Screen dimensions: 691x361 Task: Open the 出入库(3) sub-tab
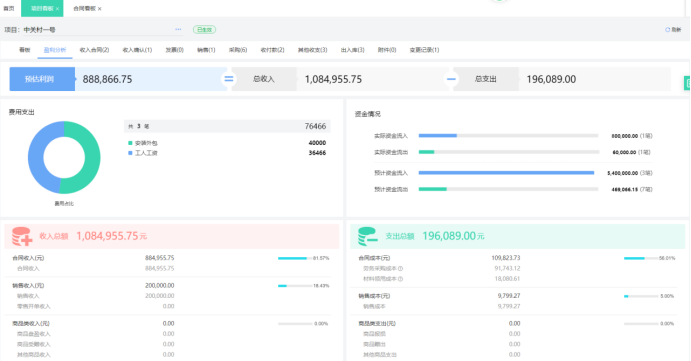coord(353,50)
